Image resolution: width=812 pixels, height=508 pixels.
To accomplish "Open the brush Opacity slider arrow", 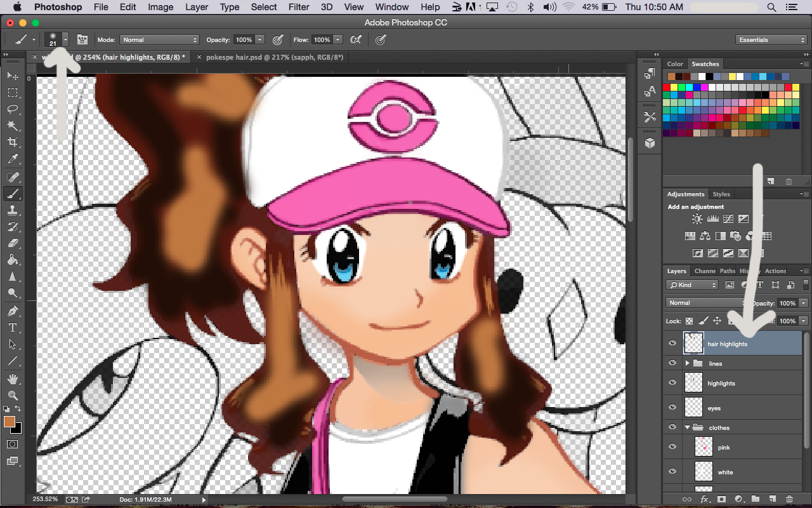I will point(260,39).
